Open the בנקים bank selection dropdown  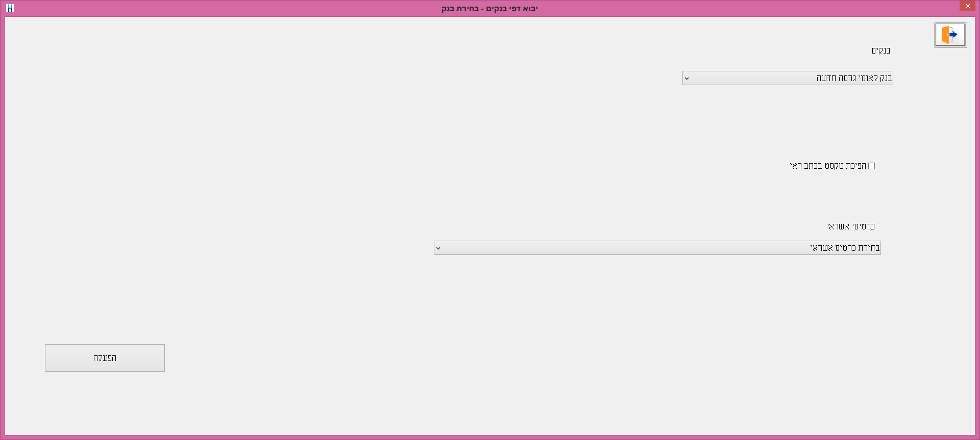[x=788, y=78]
